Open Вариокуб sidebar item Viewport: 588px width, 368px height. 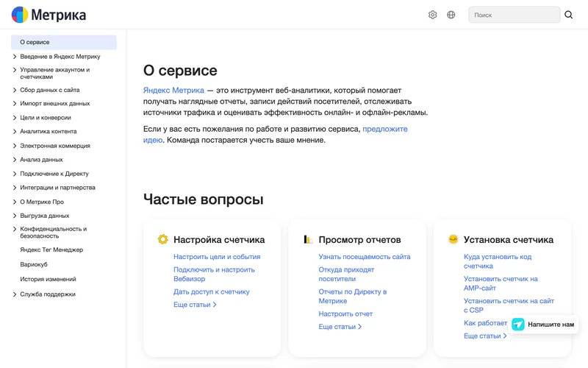tap(34, 264)
